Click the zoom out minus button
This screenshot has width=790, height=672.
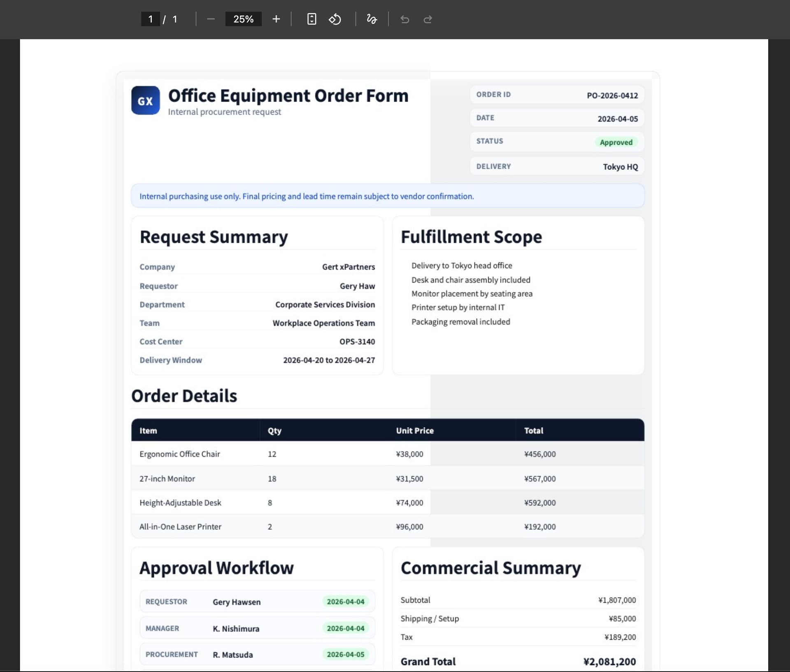pyautogui.click(x=211, y=19)
